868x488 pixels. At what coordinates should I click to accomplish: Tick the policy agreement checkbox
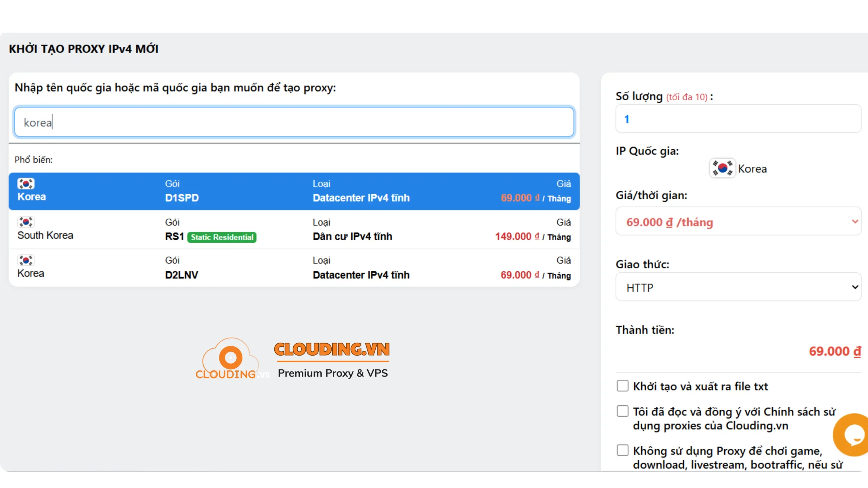coord(623,411)
